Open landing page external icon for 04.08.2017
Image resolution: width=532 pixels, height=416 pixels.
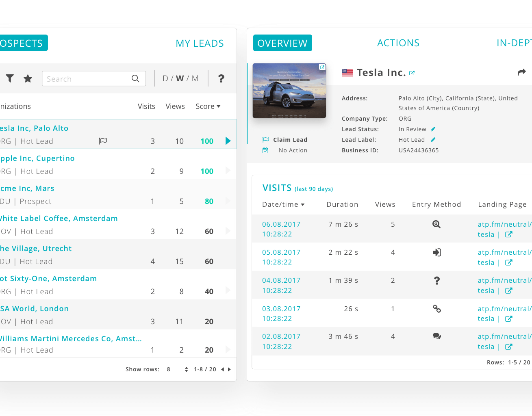509,290
